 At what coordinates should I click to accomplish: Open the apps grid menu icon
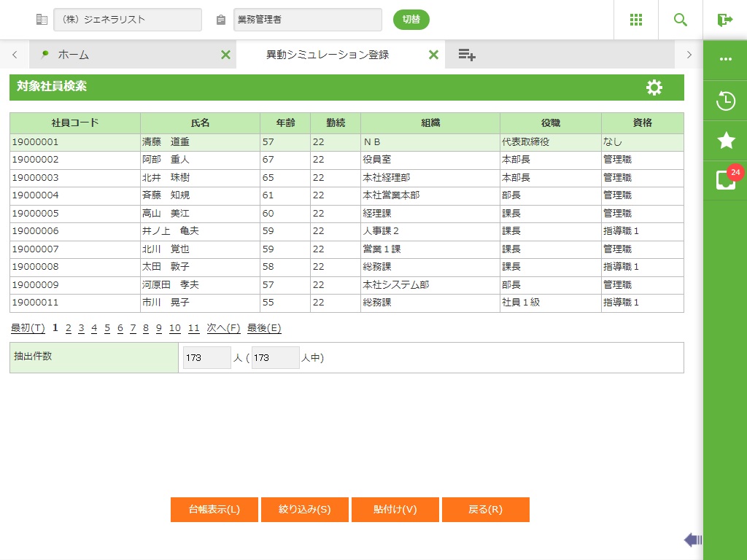click(x=636, y=20)
